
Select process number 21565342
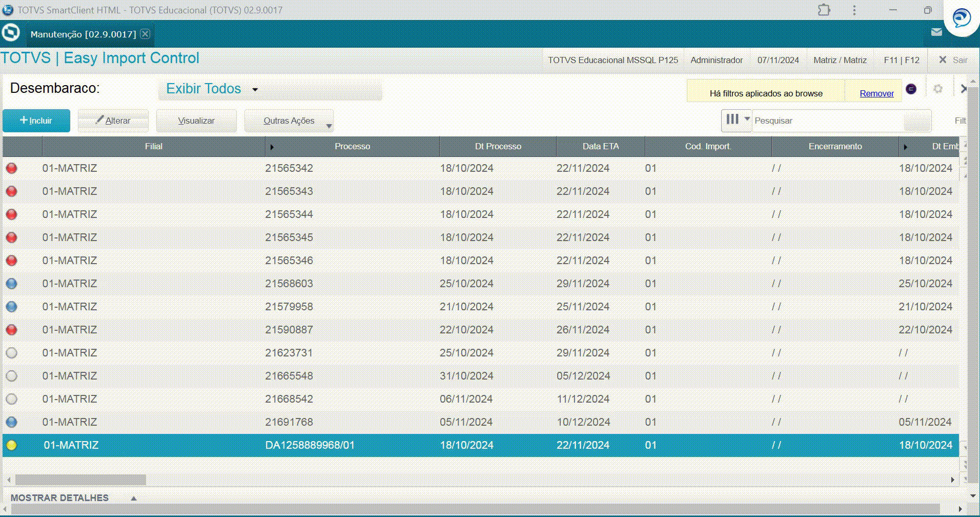point(289,168)
